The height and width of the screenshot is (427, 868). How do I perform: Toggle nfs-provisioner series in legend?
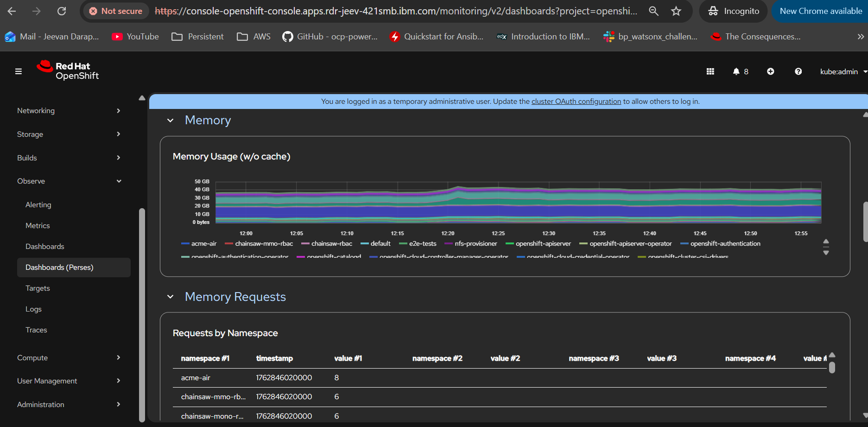coord(475,244)
